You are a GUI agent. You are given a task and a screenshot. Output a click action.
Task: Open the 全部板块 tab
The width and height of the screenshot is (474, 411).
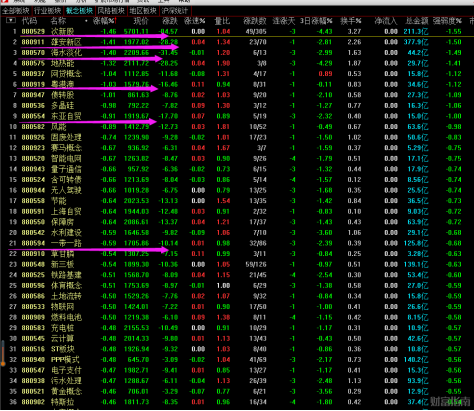coord(16,11)
